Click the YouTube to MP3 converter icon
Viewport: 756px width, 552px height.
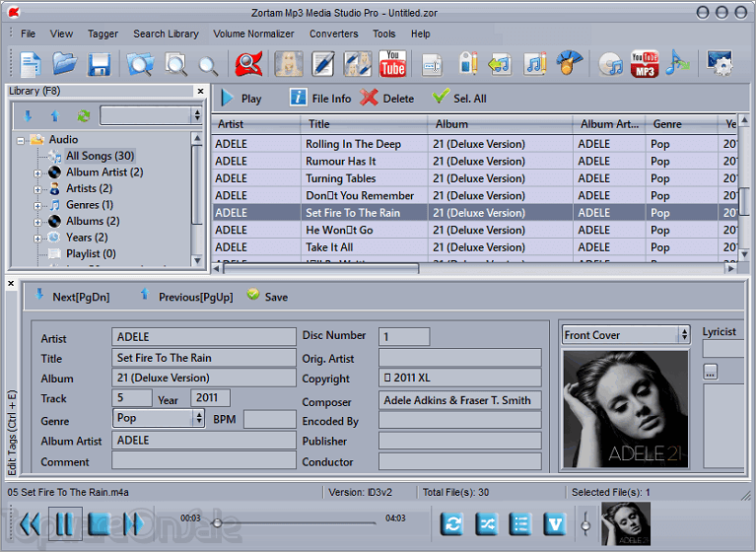[x=645, y=64]
